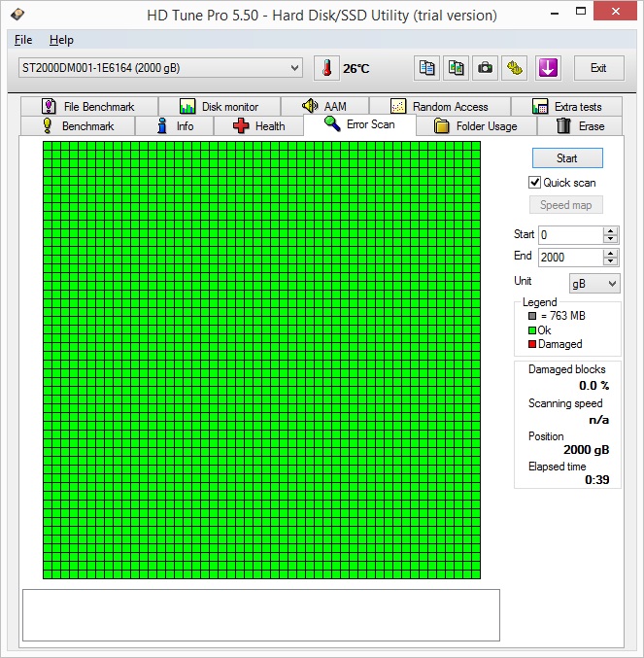Open the AAM tab
This screenshot has width=644, height=658.
pyautogui.click(x=325, y=106)
